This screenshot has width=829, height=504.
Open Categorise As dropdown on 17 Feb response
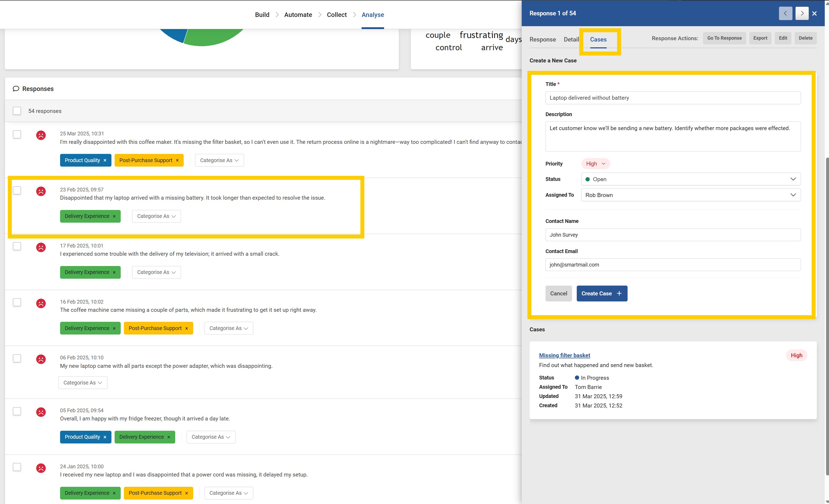click(156, 272)
